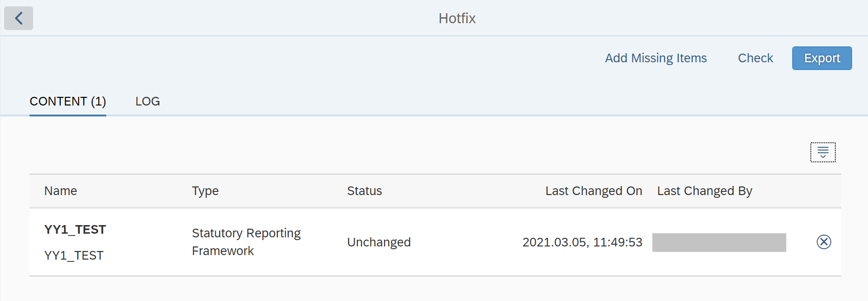Click the greyed-out Last Changed By value
This screenshot has width=868, height=301.
tap(719, 242)
